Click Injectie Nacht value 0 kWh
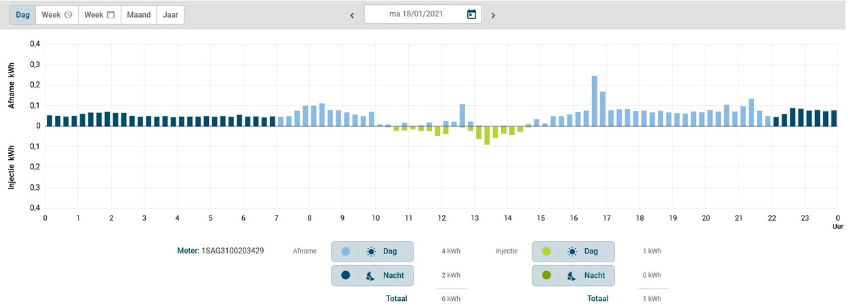Viewport: 868px width, 307px height. (652, 275)
